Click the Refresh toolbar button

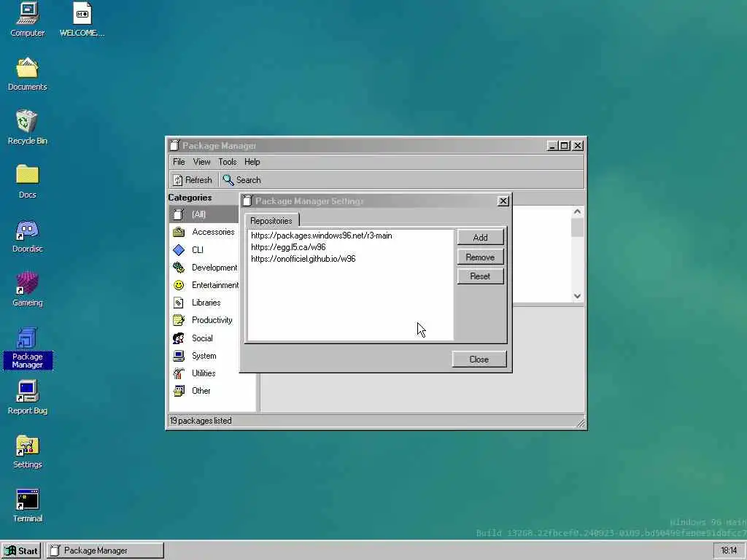click(x=193, y=180)
